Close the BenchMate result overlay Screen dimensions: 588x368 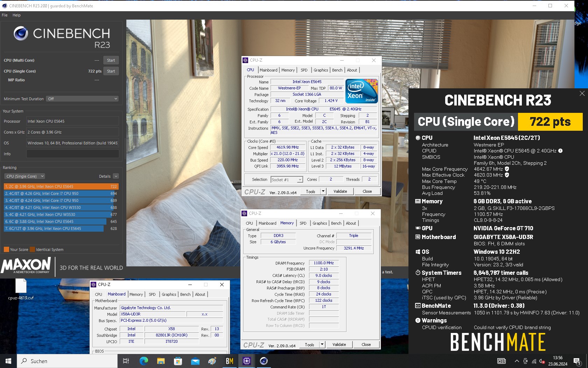582,93
